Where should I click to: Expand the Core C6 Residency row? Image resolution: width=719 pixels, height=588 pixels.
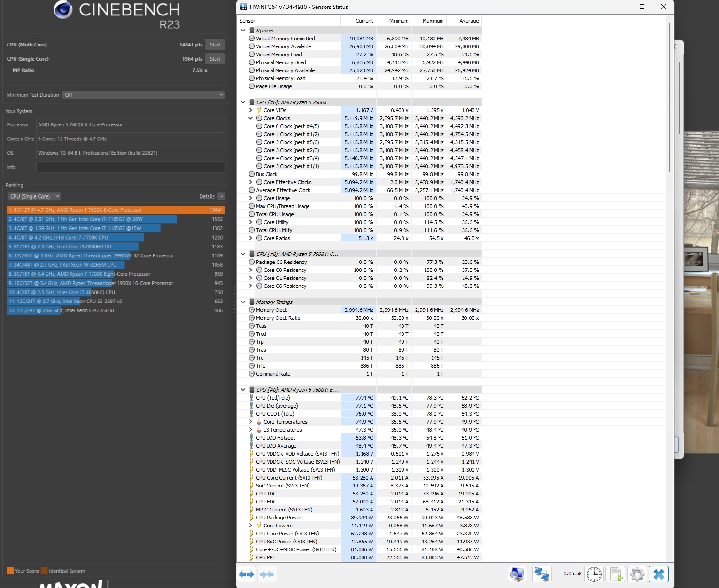click(251, 286)
